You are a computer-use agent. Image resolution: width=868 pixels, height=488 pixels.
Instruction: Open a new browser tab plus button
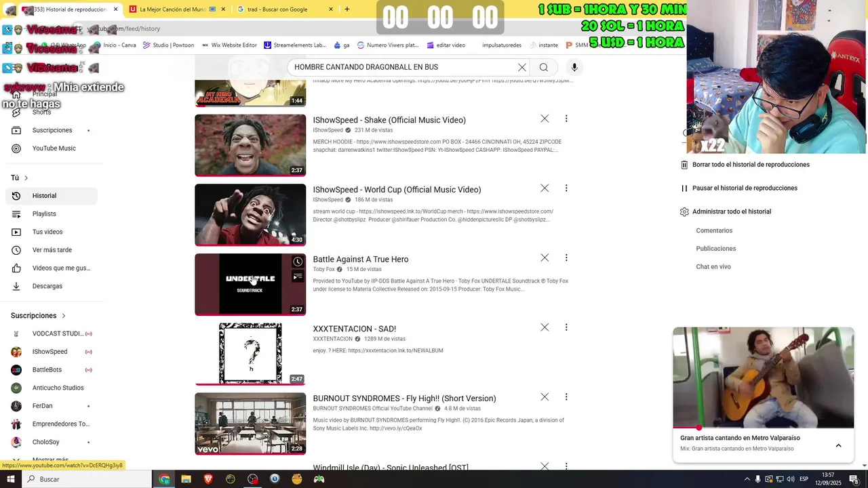point(347,9)
